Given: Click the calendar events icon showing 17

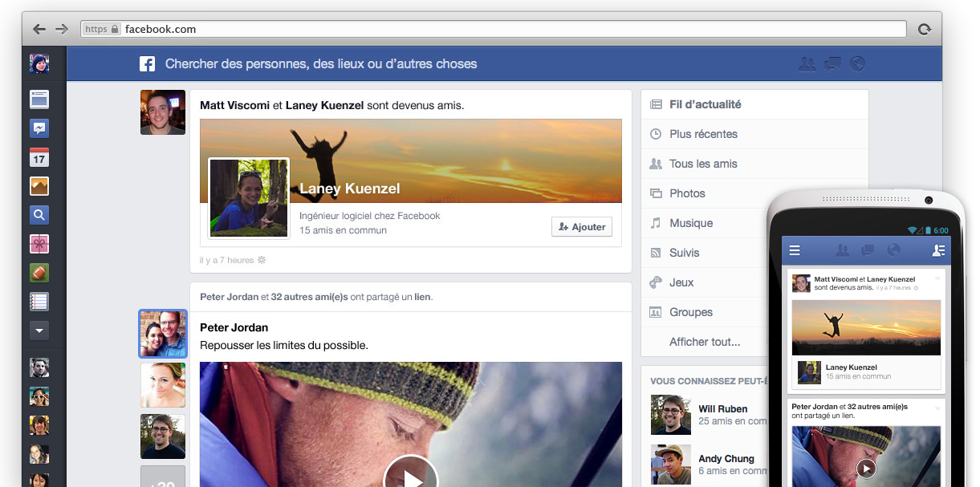Looking at the screenshot, I should 39,158.
